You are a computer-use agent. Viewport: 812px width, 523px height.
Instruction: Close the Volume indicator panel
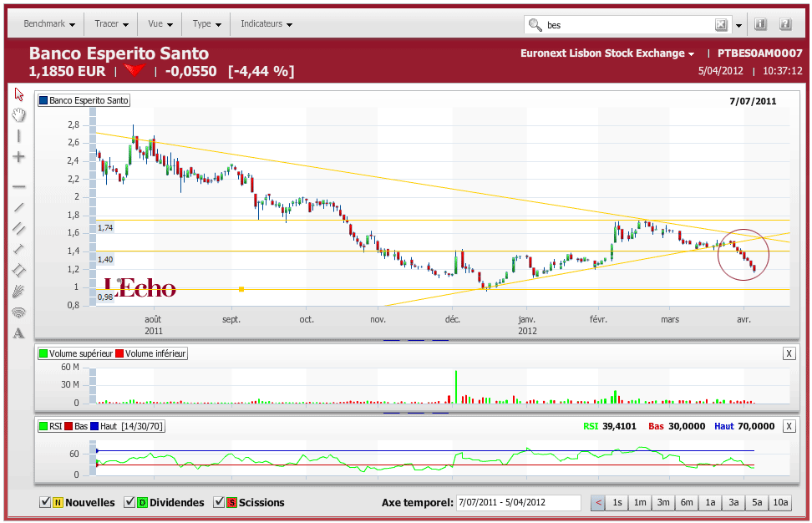click(789, 353)
